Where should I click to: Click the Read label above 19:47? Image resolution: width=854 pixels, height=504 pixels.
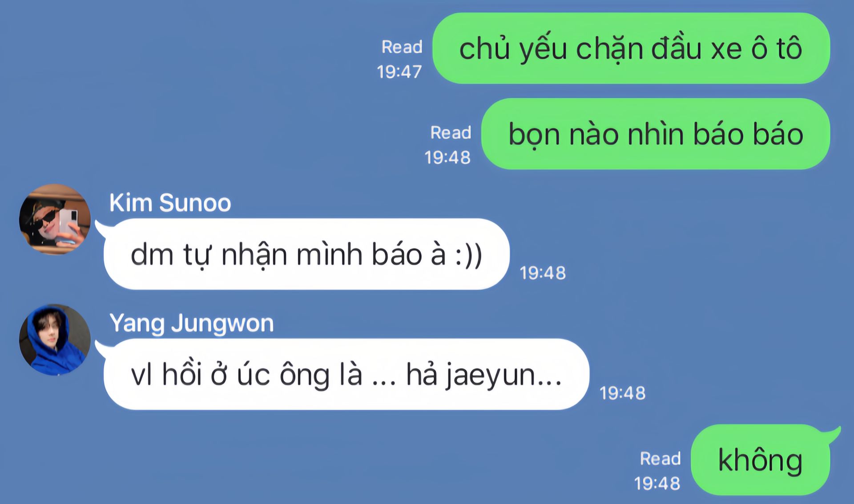pyautogui.click(x=402, y=47)
